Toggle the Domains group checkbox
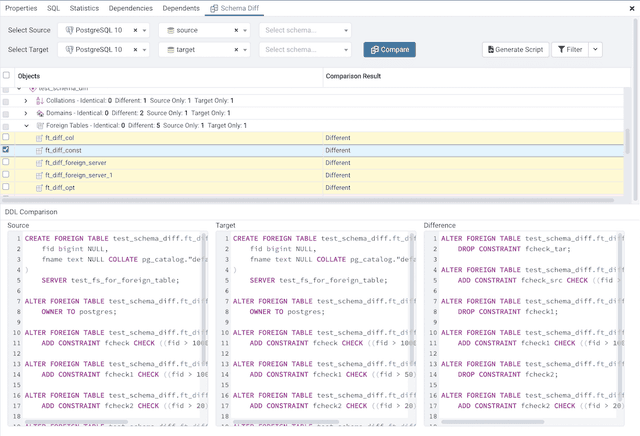 [6, 114]
